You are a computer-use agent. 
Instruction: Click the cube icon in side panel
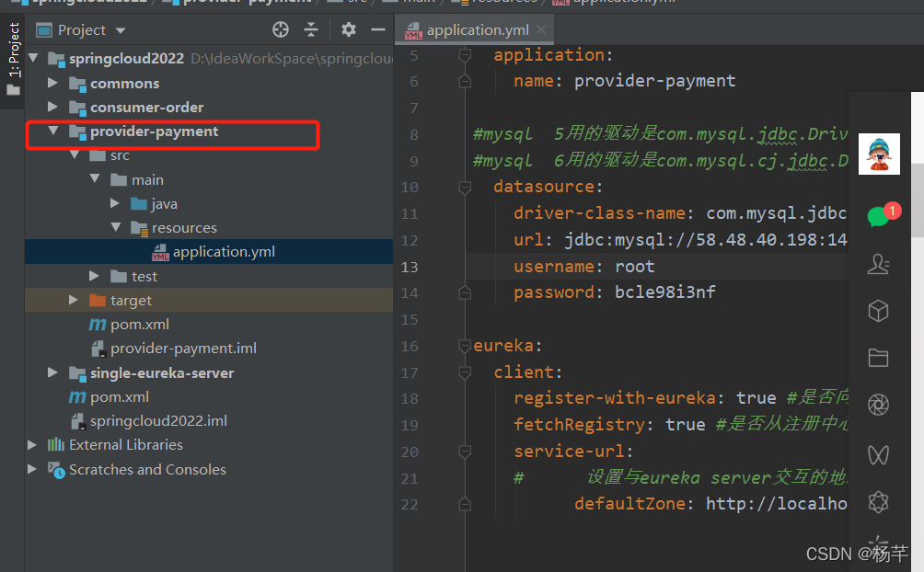coord(878,311)
